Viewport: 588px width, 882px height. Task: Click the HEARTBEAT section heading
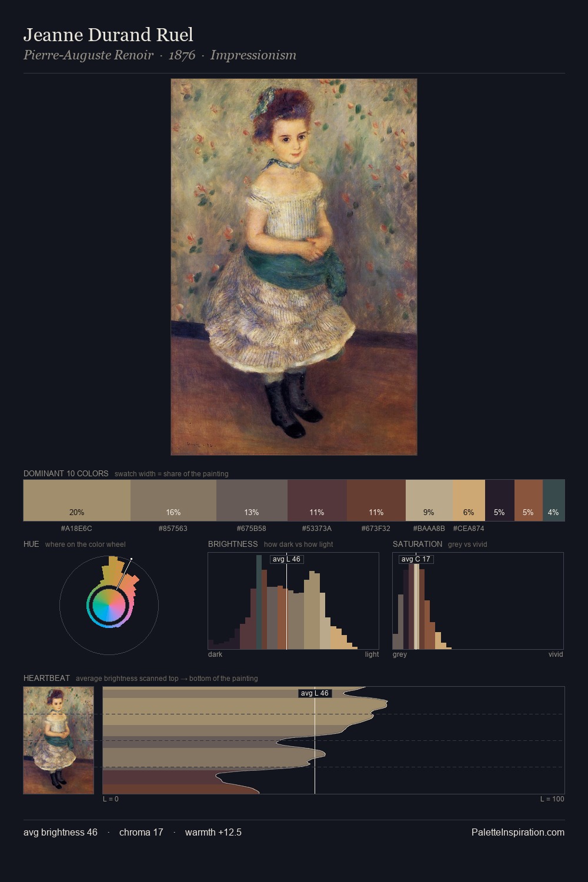[x=46, y=678]
